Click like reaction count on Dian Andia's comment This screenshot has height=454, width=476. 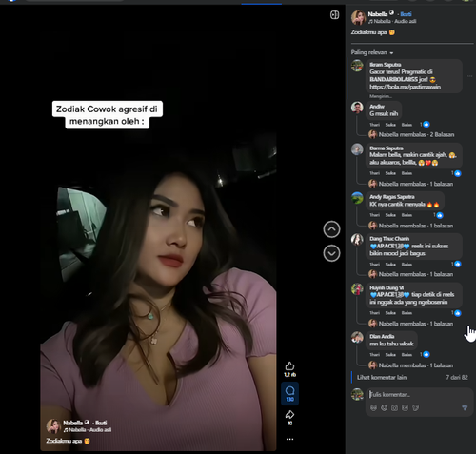click(425, 354)
